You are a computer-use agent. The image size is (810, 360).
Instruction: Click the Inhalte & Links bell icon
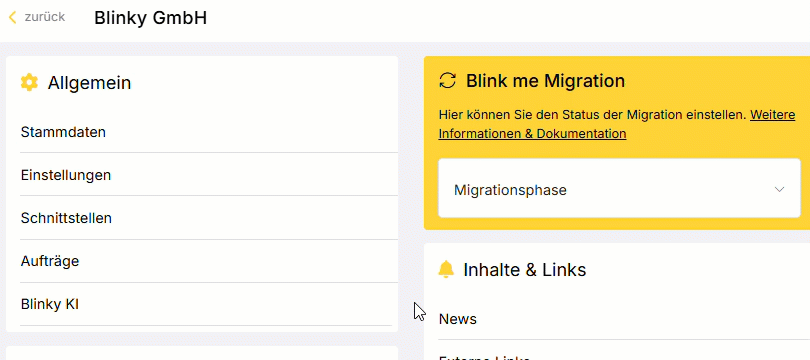446,270
